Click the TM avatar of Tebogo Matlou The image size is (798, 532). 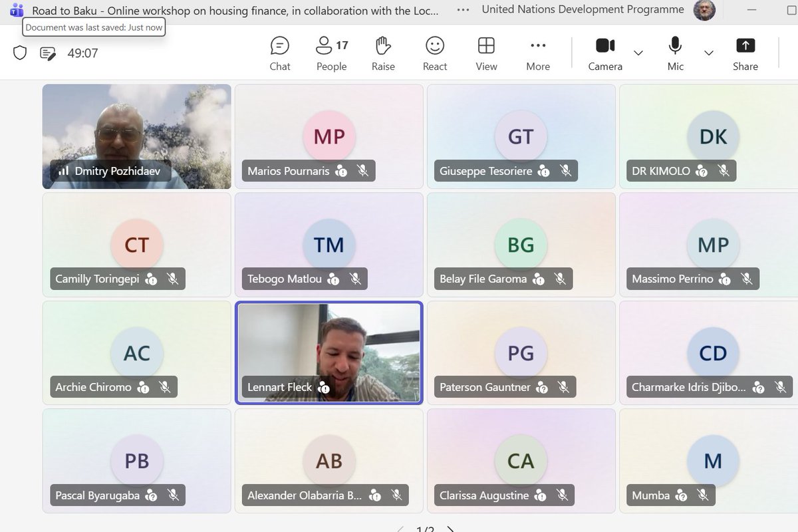click(x=329, y=245)
